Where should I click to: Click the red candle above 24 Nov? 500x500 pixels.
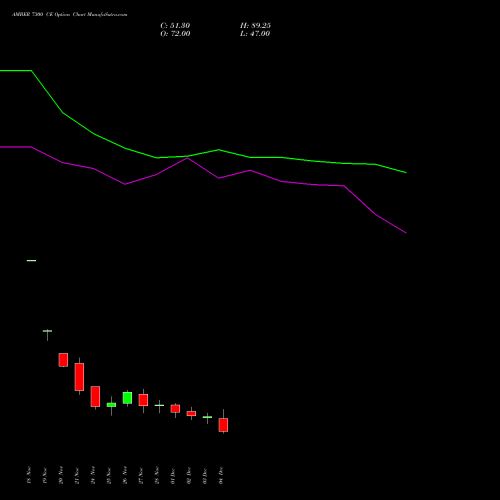pos(95,397)
